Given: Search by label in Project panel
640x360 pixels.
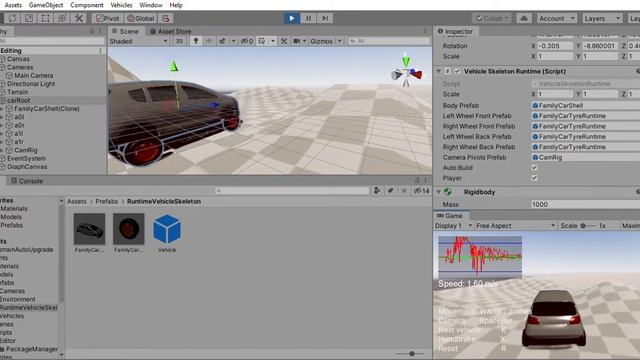Looking at the screenshot, I should coord(391,191).
